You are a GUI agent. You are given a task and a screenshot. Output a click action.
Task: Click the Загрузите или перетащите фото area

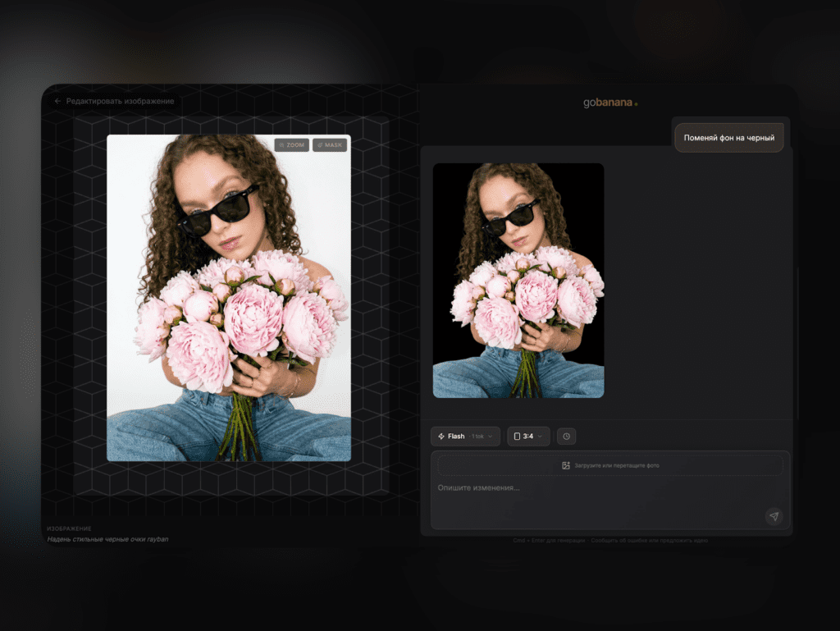point(609,465)
